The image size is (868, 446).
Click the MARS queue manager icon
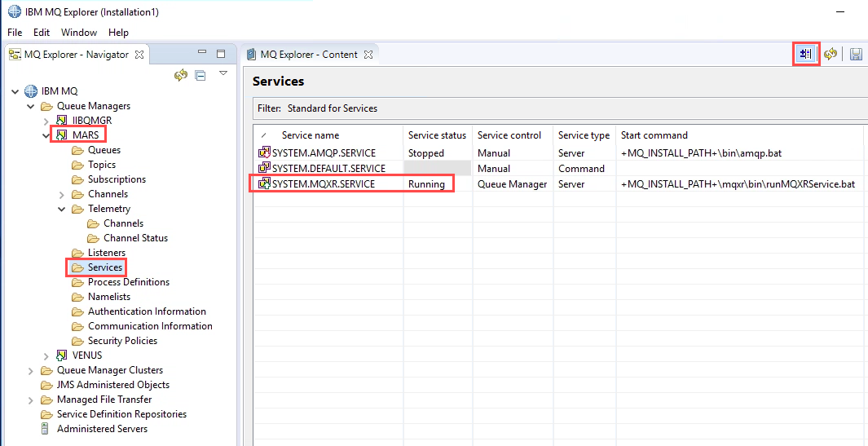coord(62,135)
